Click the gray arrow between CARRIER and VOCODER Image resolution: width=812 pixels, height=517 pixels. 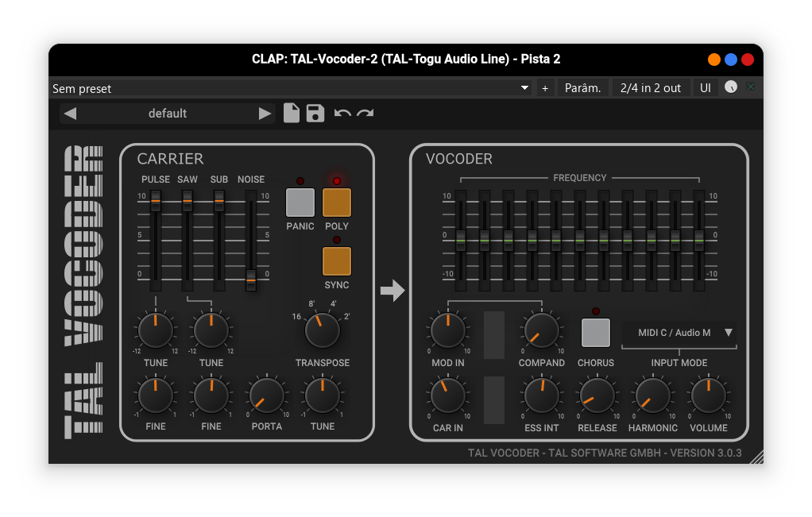392,291
